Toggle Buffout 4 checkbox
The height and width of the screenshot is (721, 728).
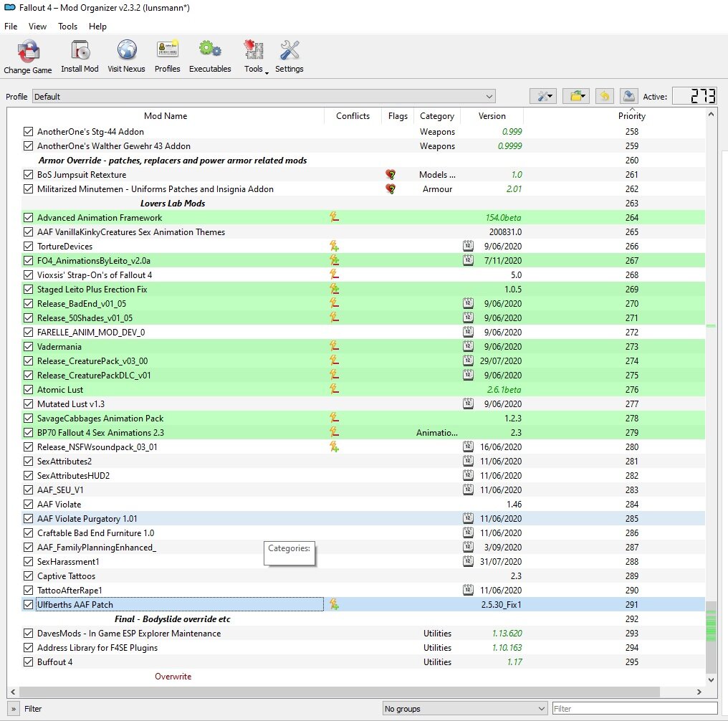coord(29,662)
